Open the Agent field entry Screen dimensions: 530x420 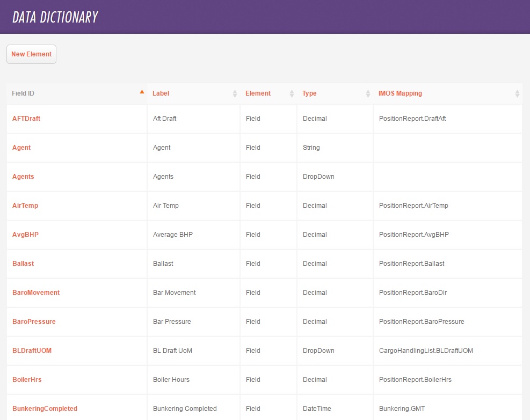[x=21, y=147]
